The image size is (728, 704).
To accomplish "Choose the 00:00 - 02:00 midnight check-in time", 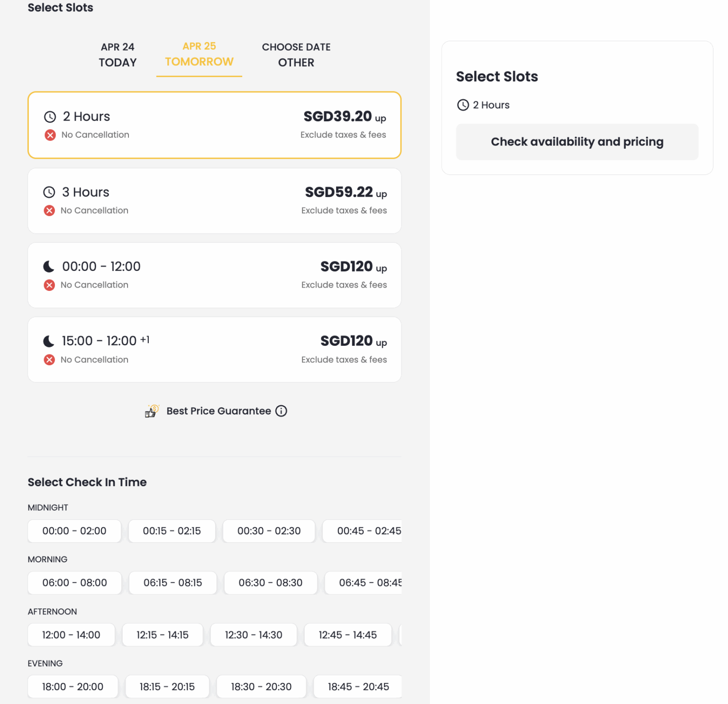I will (x=74, y=531).
